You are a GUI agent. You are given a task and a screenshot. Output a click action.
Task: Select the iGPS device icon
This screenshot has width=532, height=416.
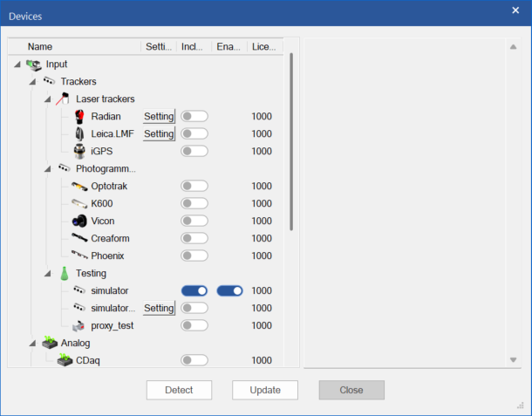(79, 151)
